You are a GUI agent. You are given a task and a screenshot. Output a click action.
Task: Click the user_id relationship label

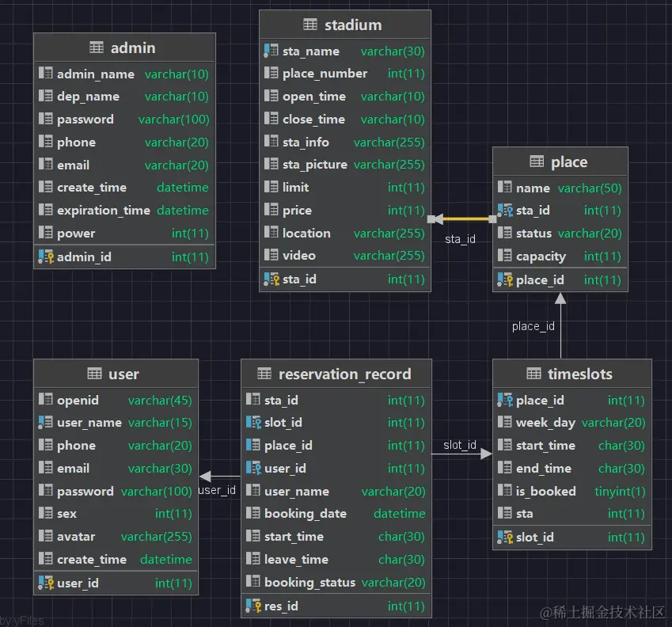[x=217, y=490]
